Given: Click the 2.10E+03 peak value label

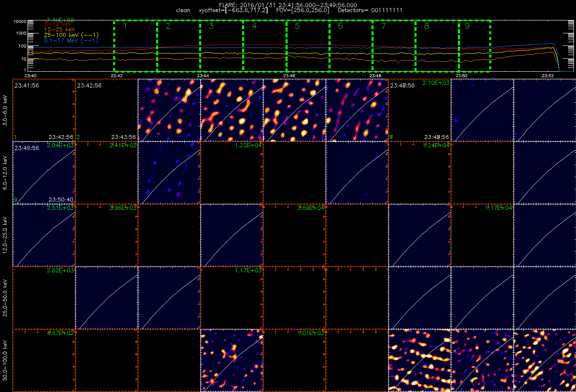Looking at the screenshot, I should tap(436, 83).
